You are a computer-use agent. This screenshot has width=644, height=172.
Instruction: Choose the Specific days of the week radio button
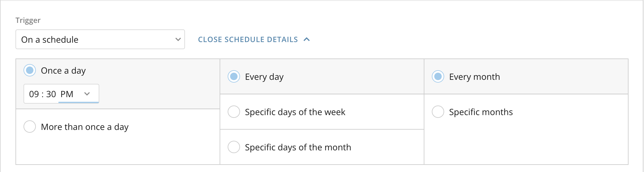point(234,112)
